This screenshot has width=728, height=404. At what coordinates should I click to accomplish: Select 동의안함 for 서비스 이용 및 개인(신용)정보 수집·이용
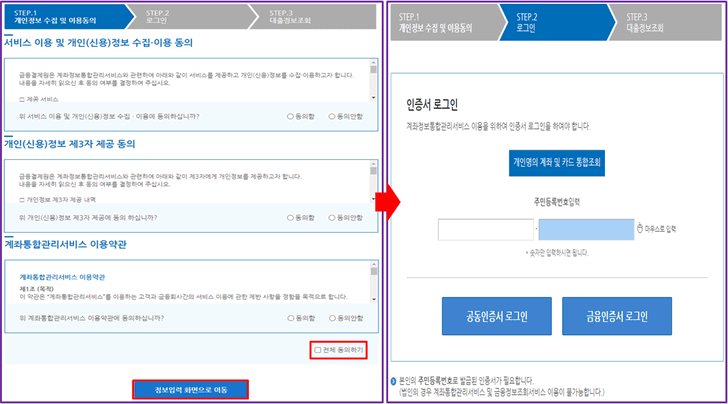(x=332, y=117)
